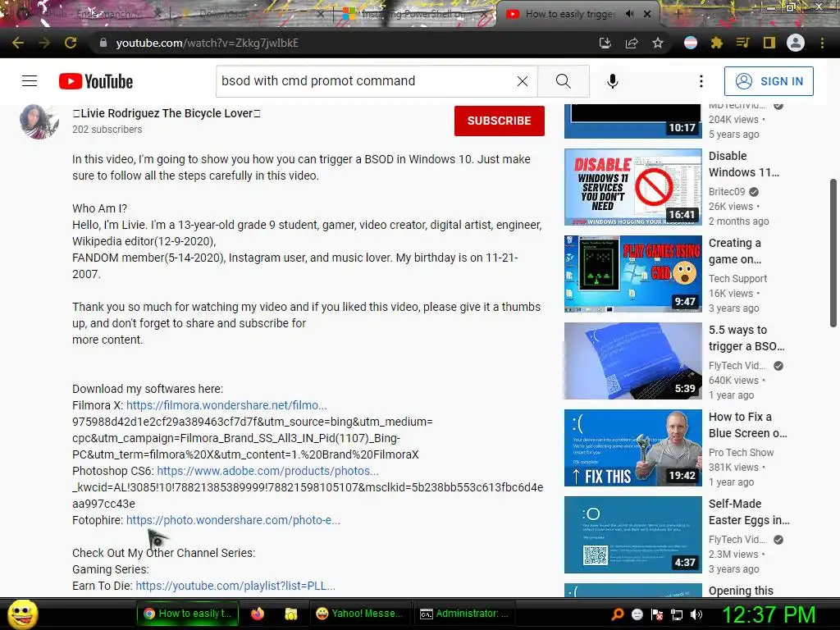Open File Explorer folder on taskbar
This screenshot has width=840, height=630.
(x=291, y=614)
